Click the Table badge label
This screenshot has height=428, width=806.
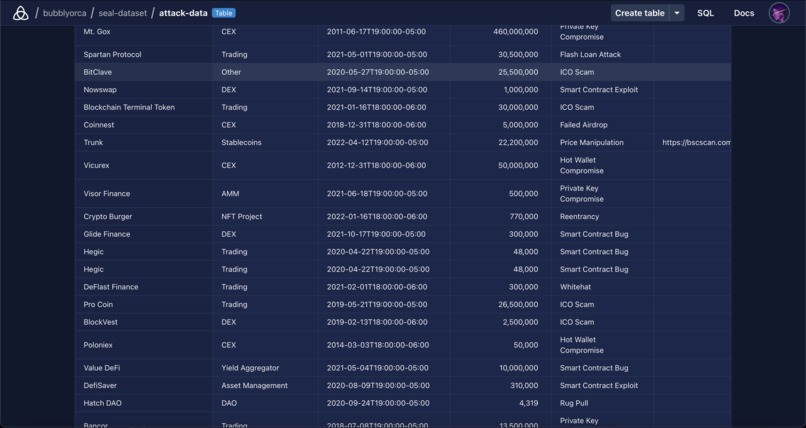coord(224,13)
